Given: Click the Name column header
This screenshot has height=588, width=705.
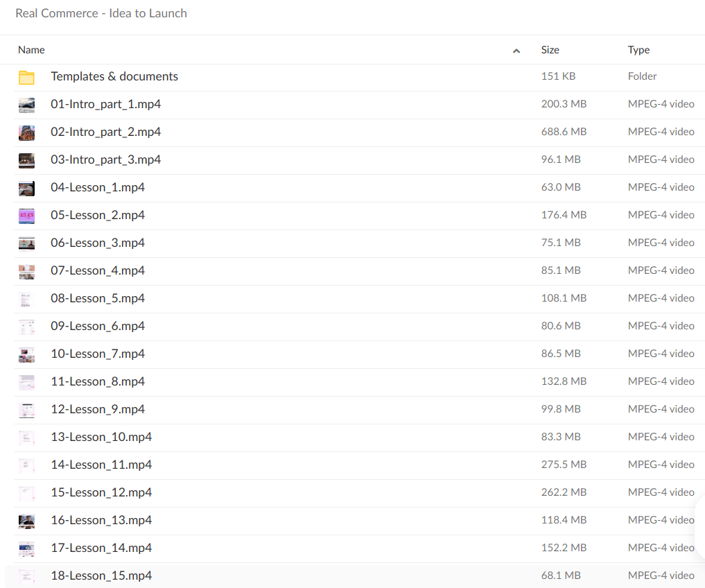Looking at the screenshot, I should [31, 50].
